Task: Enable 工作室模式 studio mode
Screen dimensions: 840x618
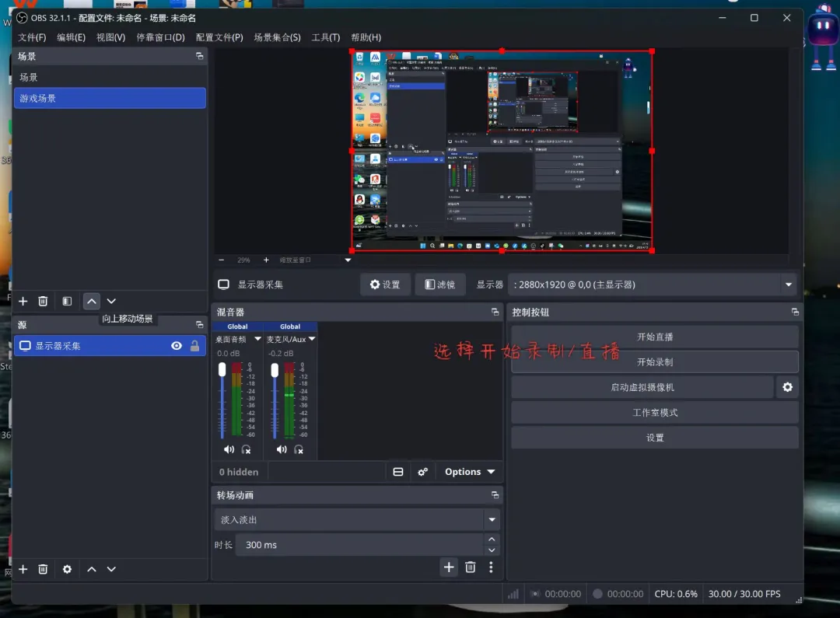Action: pyautogui.click(x=655, y=412)
